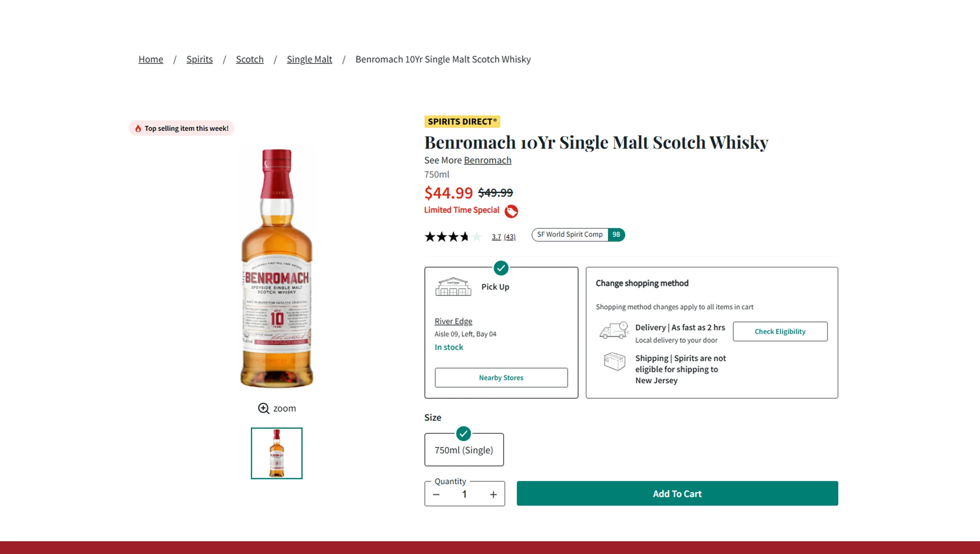Click the Spirits Direct badge

(x=462, y=122)
